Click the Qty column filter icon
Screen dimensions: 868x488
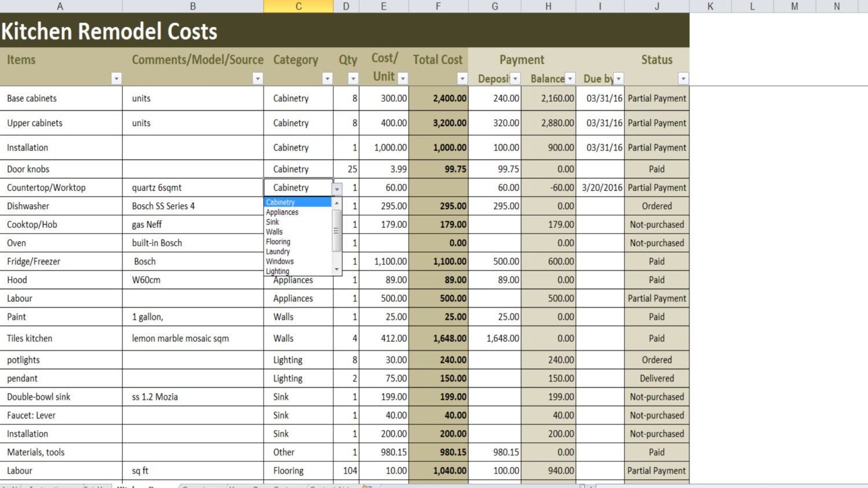tap(354, 78)
